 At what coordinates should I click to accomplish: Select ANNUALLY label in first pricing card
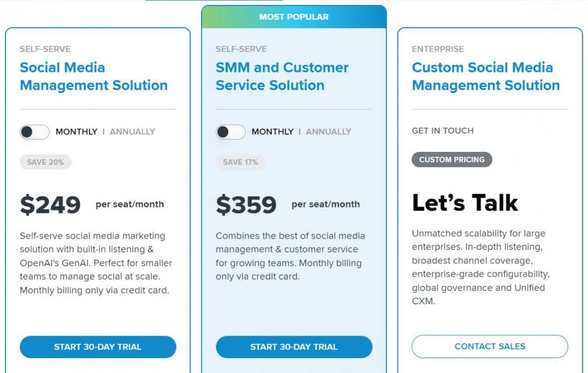pyautogui.click(x=133, y=132)
